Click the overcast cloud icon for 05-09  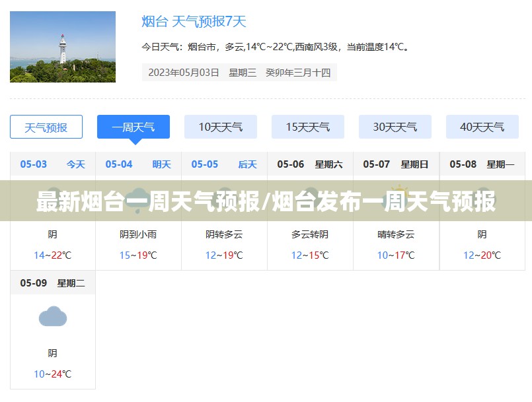(x=53, y=317)
